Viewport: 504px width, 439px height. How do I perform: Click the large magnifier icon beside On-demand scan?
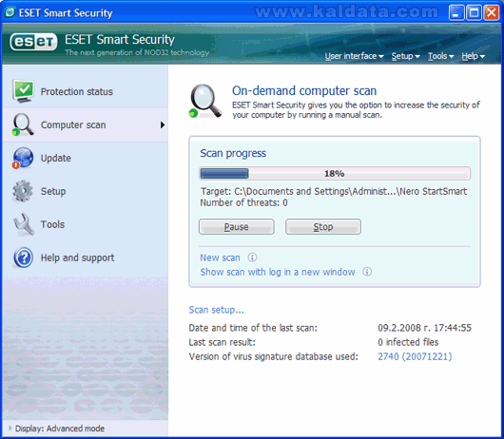click(x=204, y=101)
